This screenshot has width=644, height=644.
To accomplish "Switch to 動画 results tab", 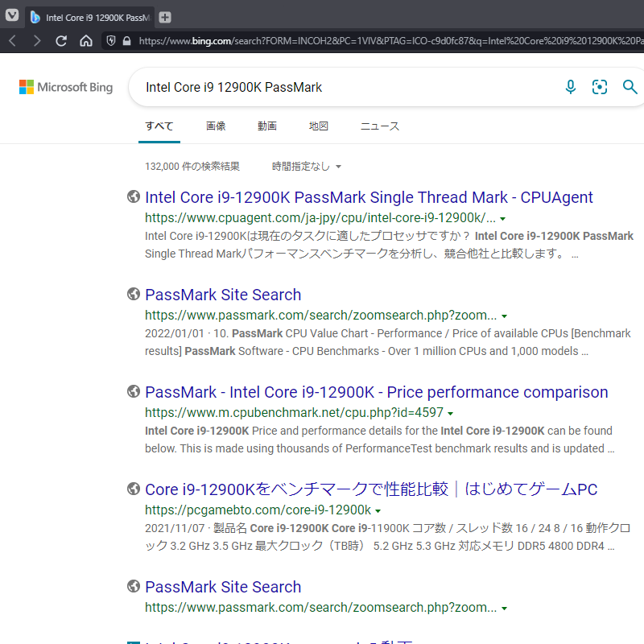I will tap(267, 126).
